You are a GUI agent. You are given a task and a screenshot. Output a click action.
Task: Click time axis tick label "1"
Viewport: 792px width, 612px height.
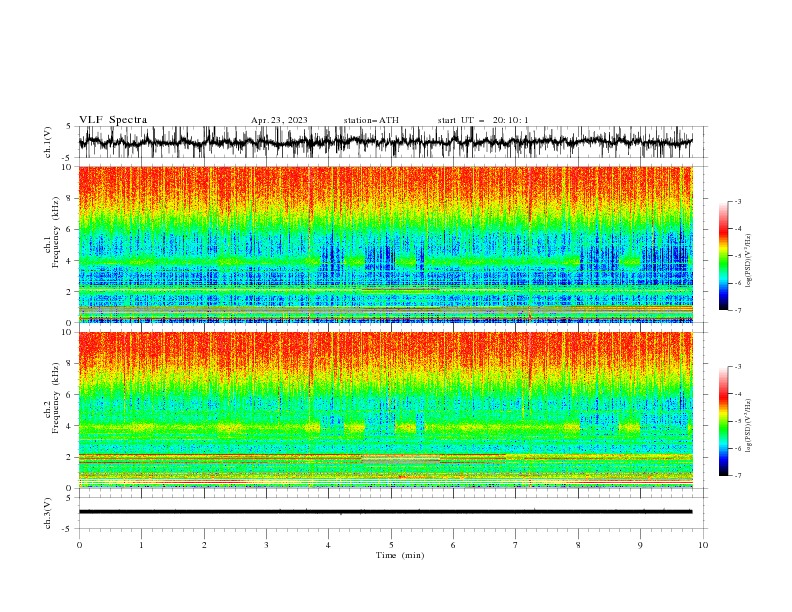pyautogui.click(x=141, y=545)
